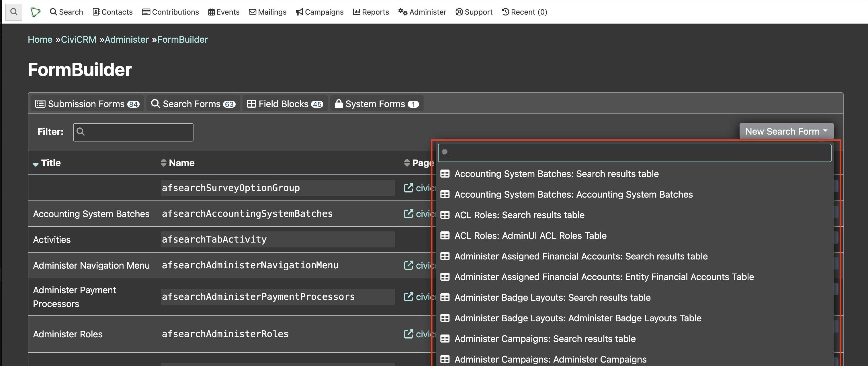Click Accounting System Batches title cell
This screenshot has height=366, width=868.
coord(91,214)
